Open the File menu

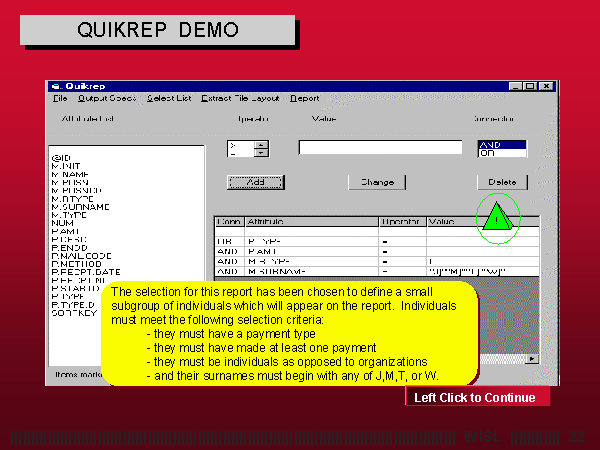tap(60, 99)
